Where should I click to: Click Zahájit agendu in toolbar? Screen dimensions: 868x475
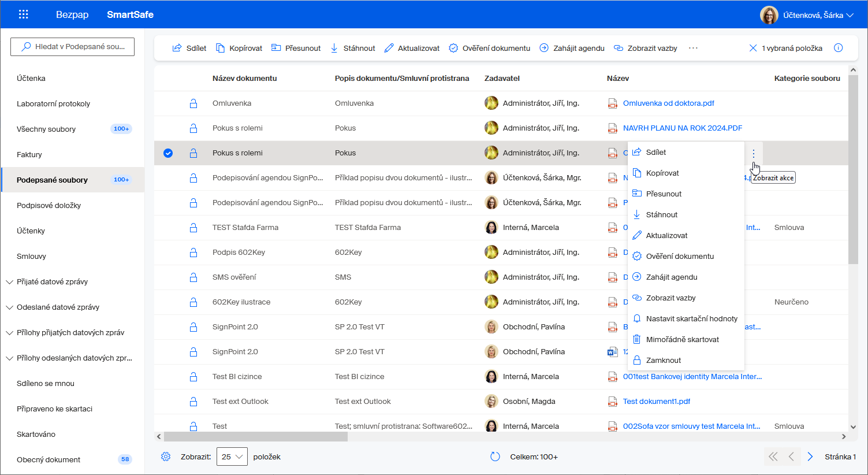point(572,48)
